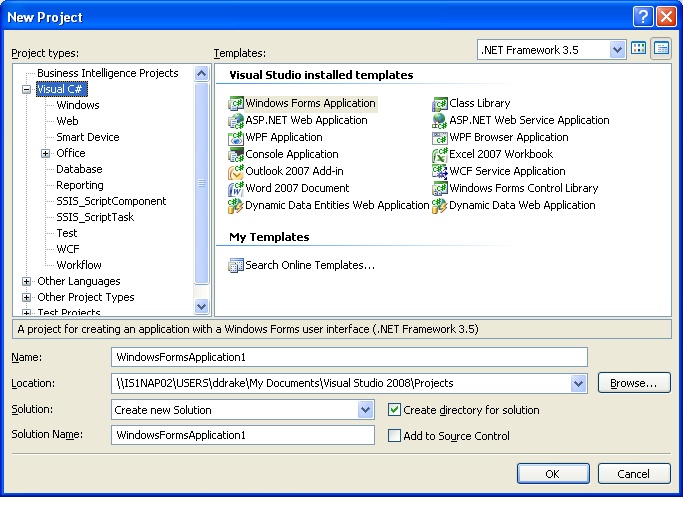The image size is (683, 512).
Task: Select Dynamic Data Entities Web Application icon
Action: (236, 206)
